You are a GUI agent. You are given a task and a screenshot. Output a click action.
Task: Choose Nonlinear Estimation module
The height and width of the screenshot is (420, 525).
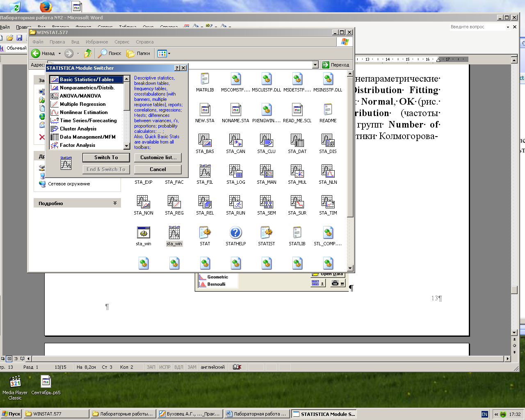86,112
